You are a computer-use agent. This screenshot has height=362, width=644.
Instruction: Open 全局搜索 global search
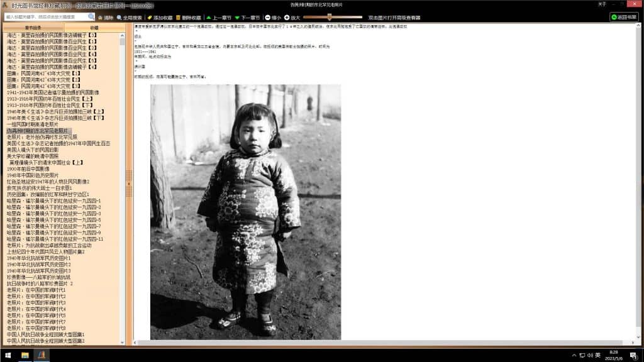[x=130, y=18]
